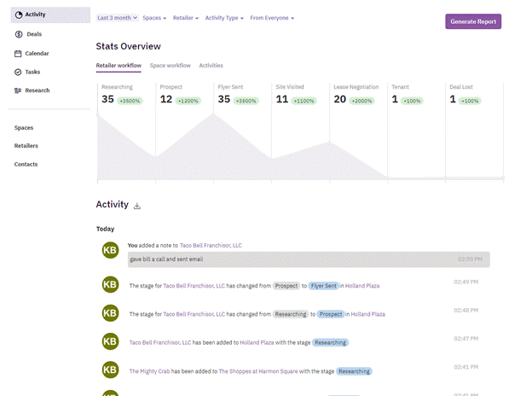Click the Activity pie chart icon
This screenshot has width=532, height=396.
coord(19,15)
